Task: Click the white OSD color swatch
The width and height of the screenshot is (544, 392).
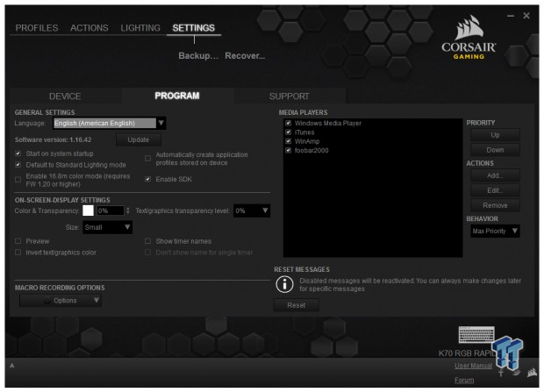Action: [88, 210]
